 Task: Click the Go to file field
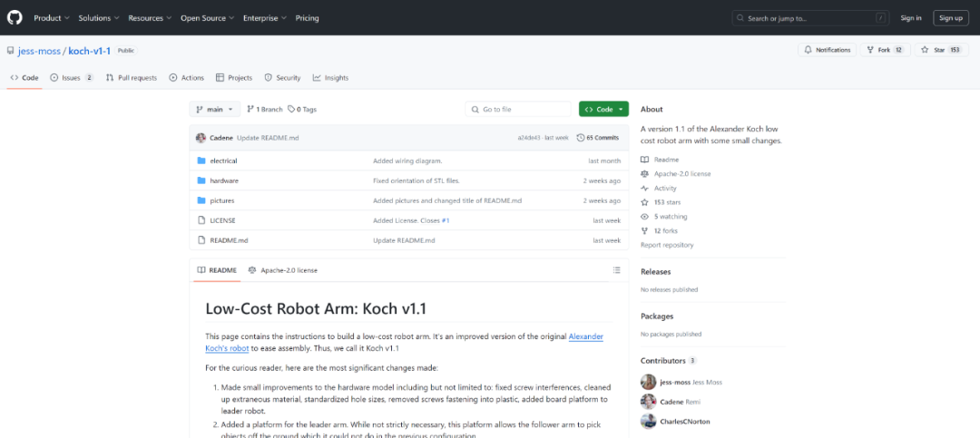pos(517,109)
